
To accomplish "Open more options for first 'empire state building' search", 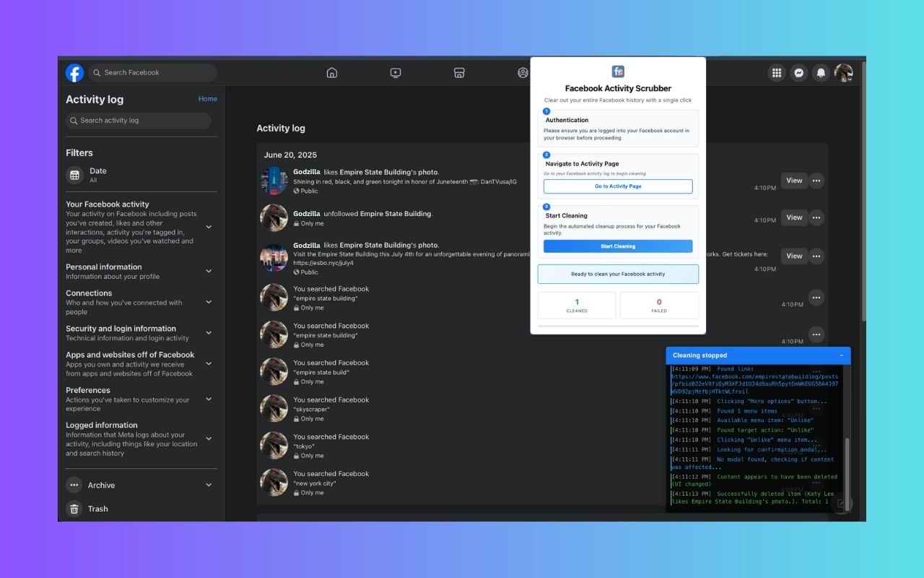I will tap(816, 297).
